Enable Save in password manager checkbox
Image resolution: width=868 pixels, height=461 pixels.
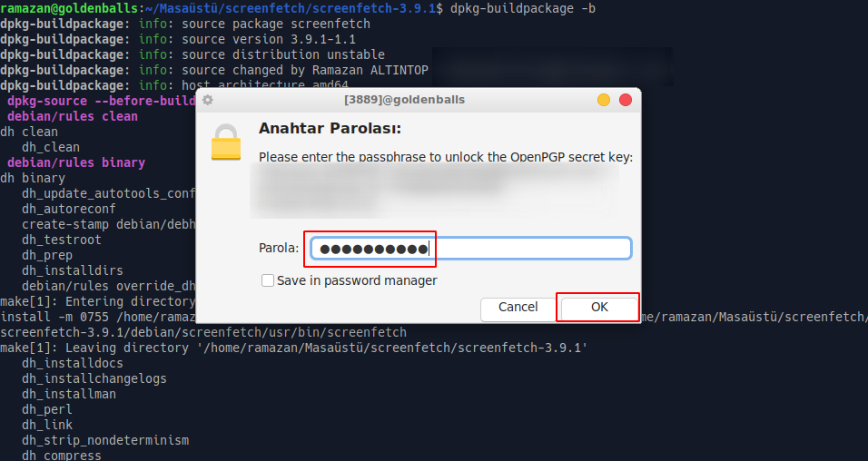[268, 280]
